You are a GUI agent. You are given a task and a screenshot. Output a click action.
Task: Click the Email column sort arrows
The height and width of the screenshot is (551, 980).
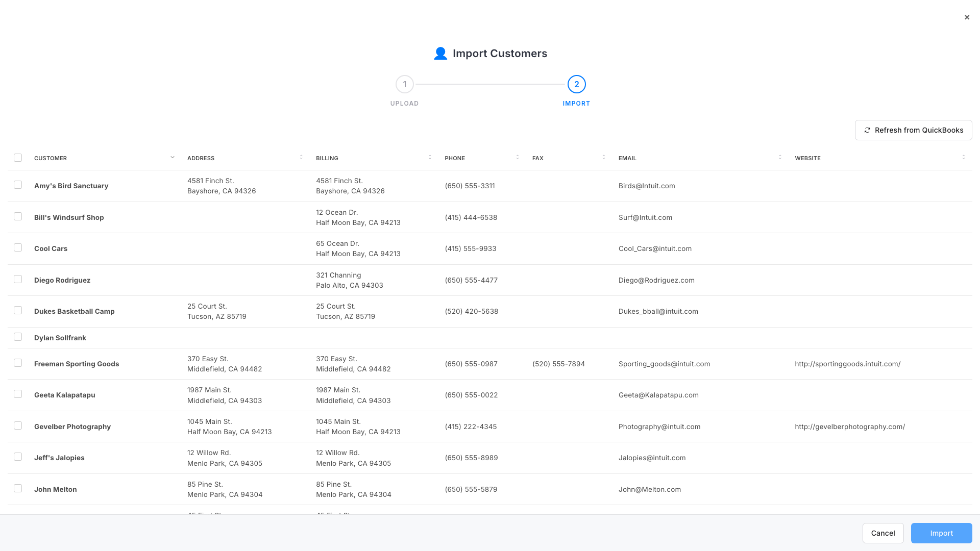tap(780, 157)
